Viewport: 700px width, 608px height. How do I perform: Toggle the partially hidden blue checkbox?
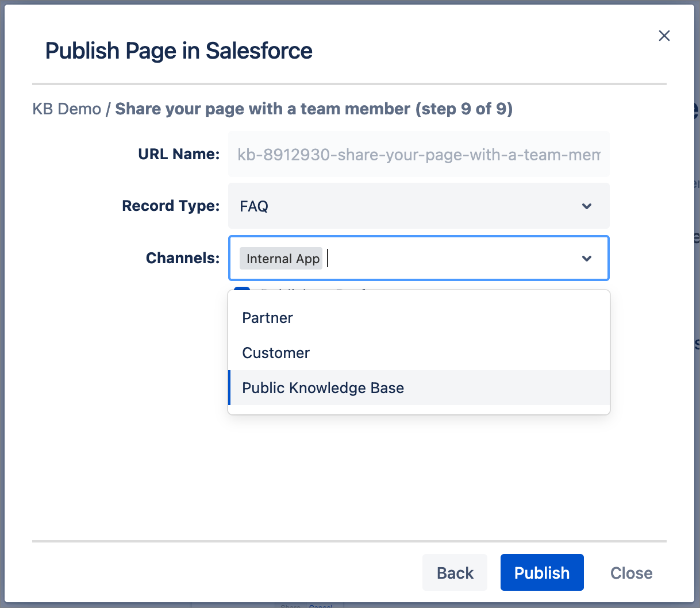click(x=242, y=289)
